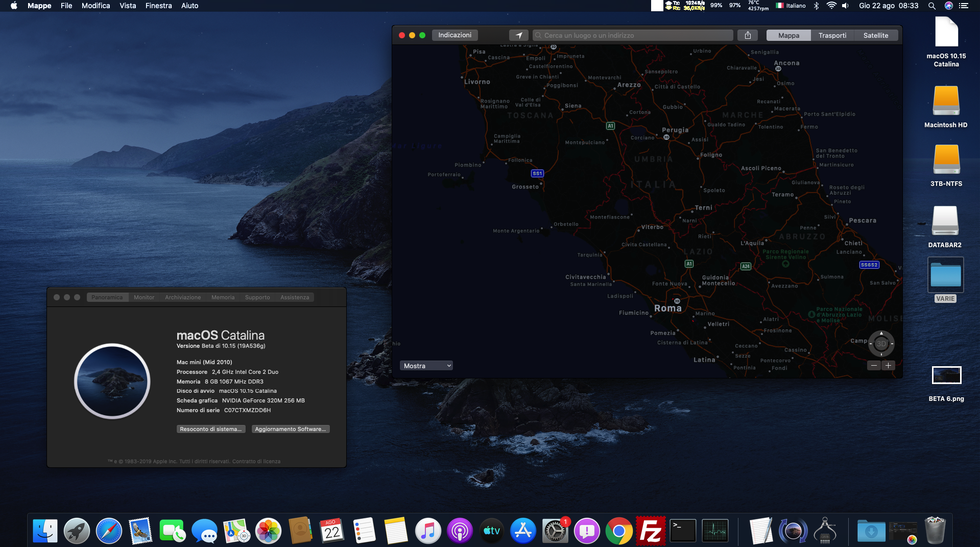Screen dimensions: 980x547
Task: Click the Resoconto di sistema button
Action: tap(211, 429)
